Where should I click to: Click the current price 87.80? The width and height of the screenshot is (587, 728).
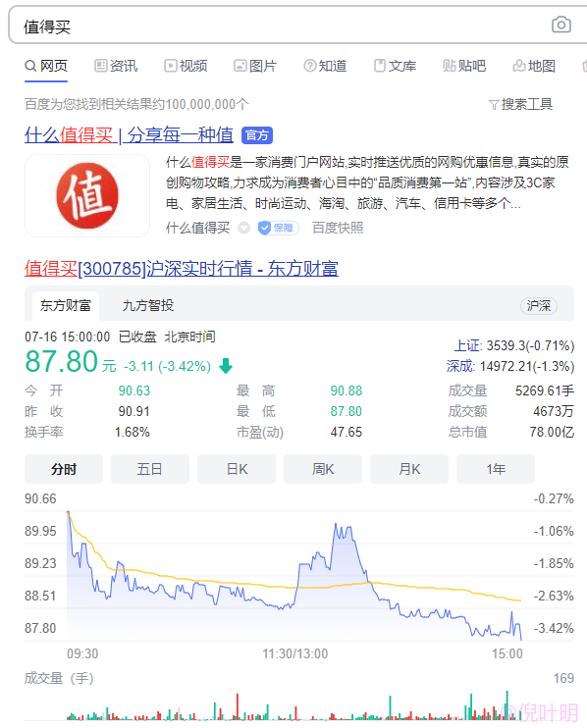pyautogui.click(x=61, y=362)
